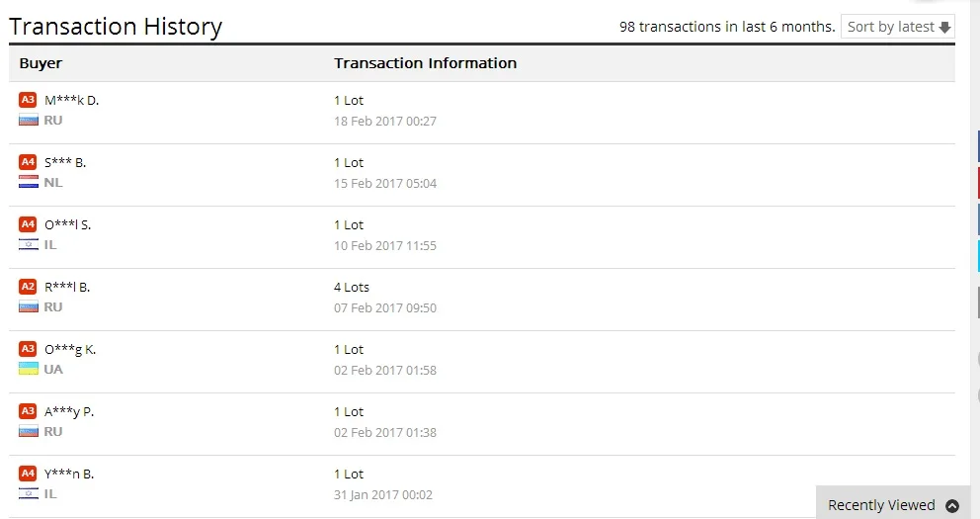
Task: Click the Transaction Information column header
Action: [x=425, y=63]
